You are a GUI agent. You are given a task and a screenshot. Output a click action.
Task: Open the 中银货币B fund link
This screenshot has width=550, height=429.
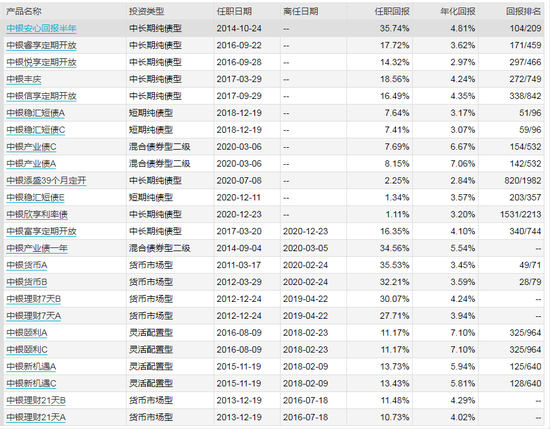click(27, 282)
